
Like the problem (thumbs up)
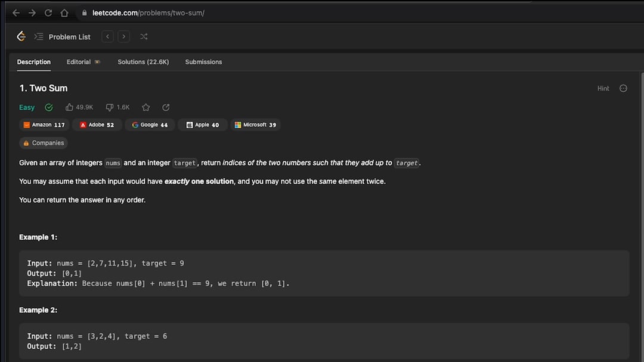tap(69, 107)
